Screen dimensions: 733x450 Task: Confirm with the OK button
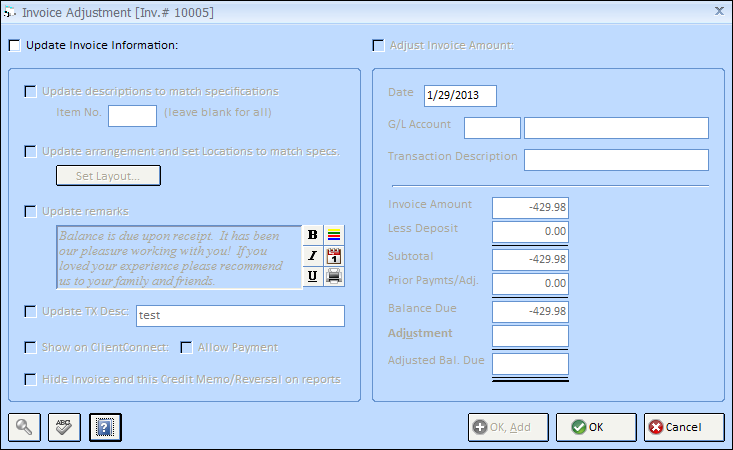(596, 427)
